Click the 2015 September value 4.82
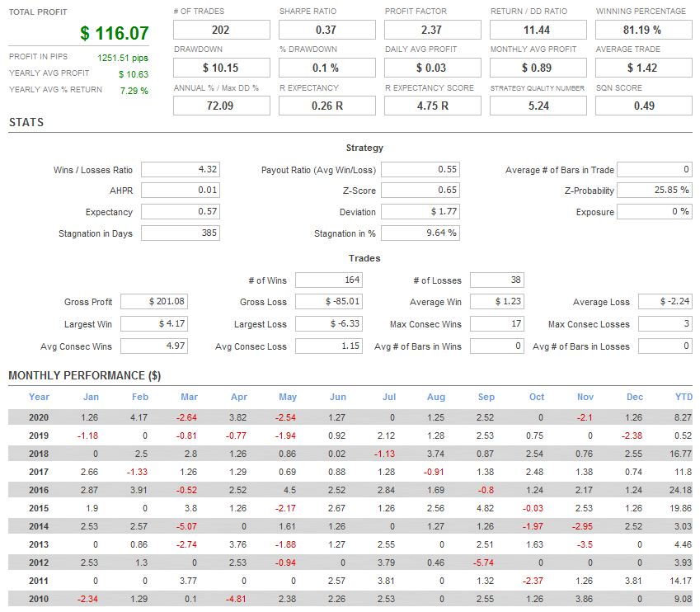700x612 pixels. (485, 508)
